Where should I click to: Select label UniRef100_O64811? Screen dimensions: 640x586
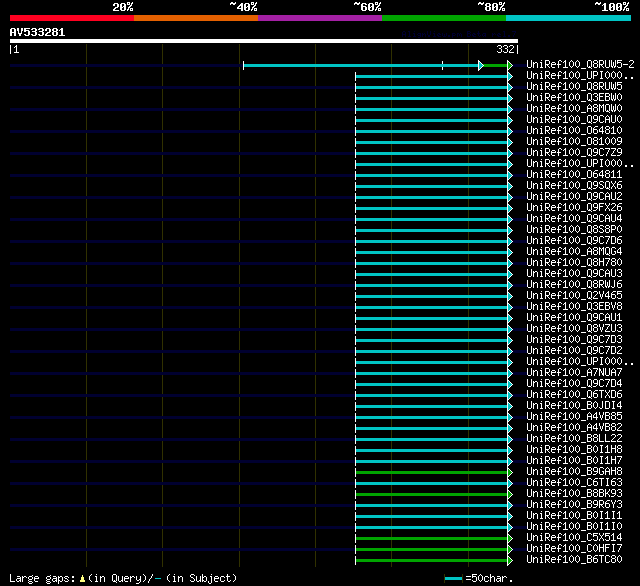click(574, 174)
